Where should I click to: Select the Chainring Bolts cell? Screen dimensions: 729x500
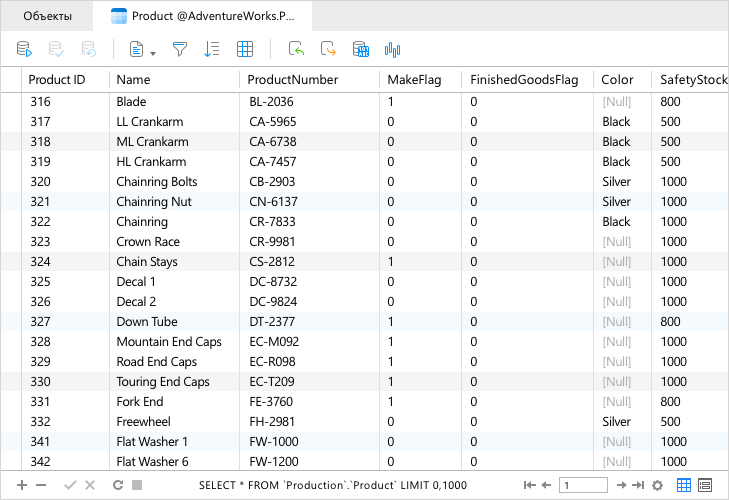pos(174,181)
